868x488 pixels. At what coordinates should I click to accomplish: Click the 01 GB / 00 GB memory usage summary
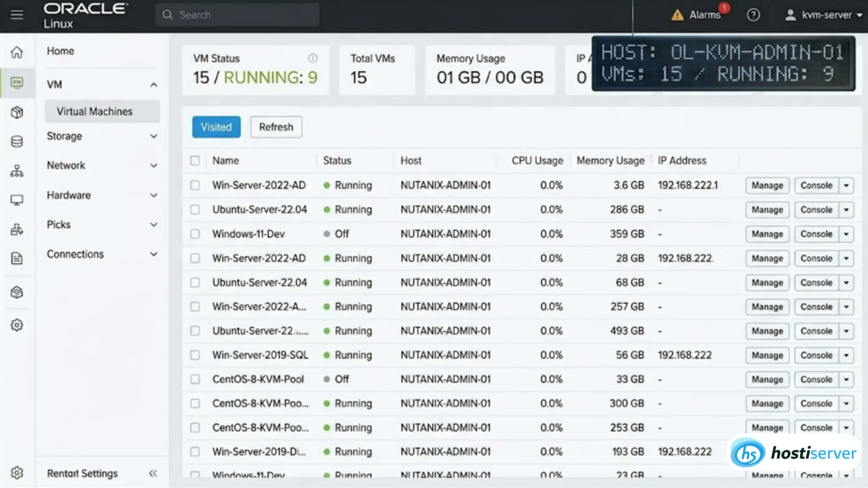pos(490,78)
